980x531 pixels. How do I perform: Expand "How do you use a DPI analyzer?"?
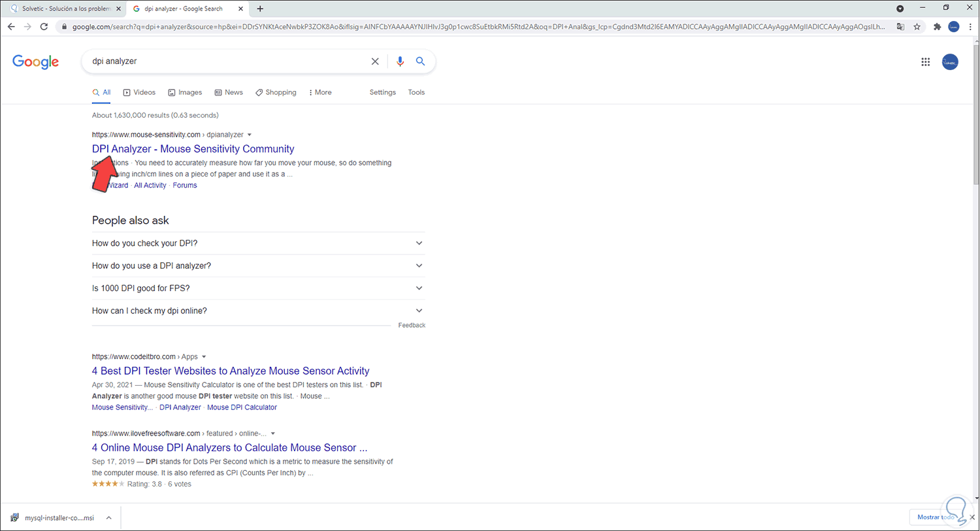[259, 265]
